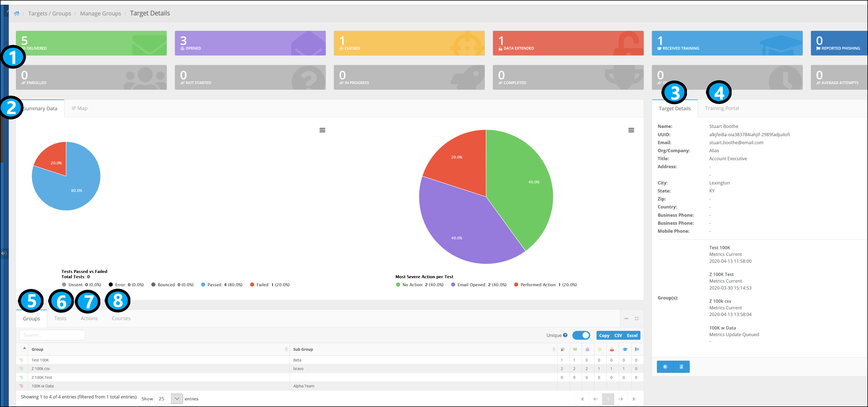Click the CSV export button
The height and width of the screenshot is (407, 868).
pos(618,335)
